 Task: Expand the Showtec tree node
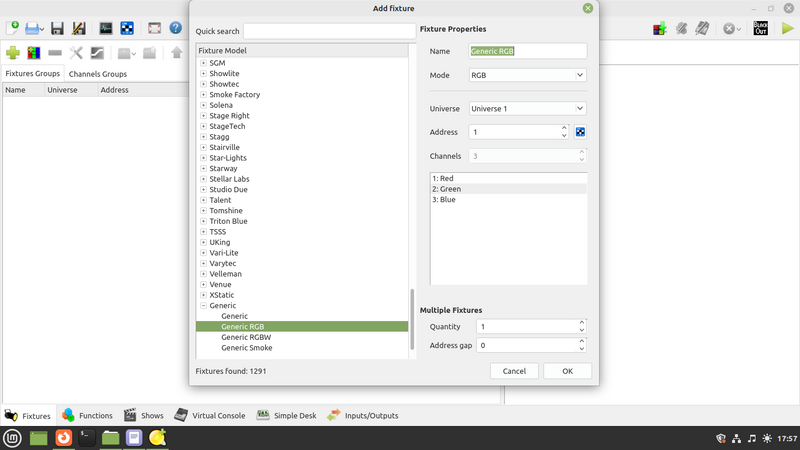pos(203,84)
